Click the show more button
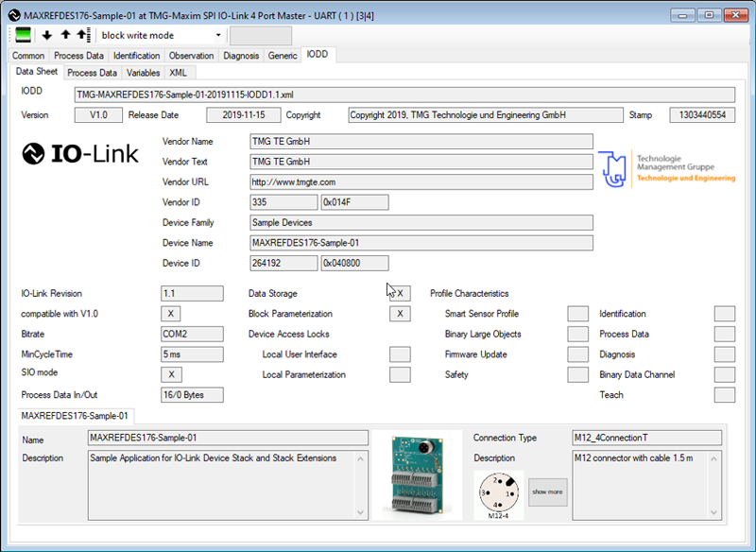Image resolution: width=756 pixels, height=552 pixels. [548, 492]
